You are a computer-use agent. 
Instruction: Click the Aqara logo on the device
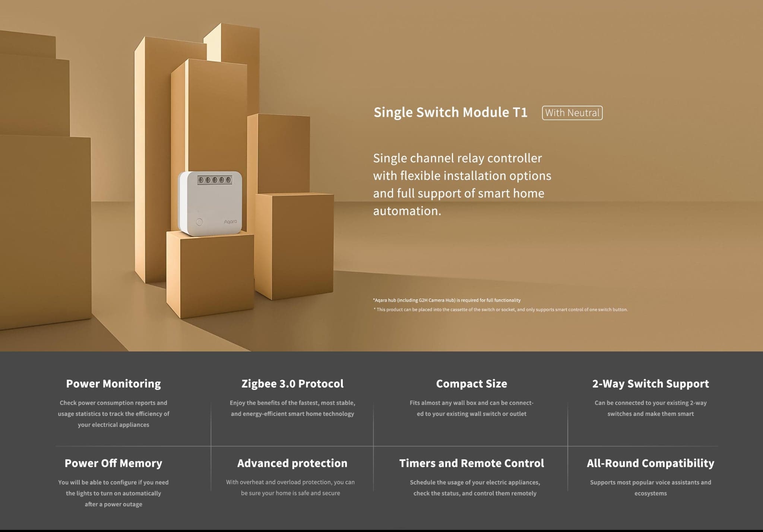click(x=230, y=222)
